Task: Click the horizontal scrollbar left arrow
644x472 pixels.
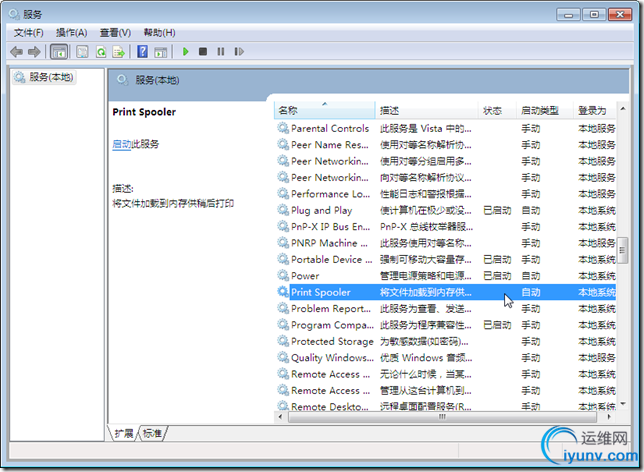Action: (281, 417)
